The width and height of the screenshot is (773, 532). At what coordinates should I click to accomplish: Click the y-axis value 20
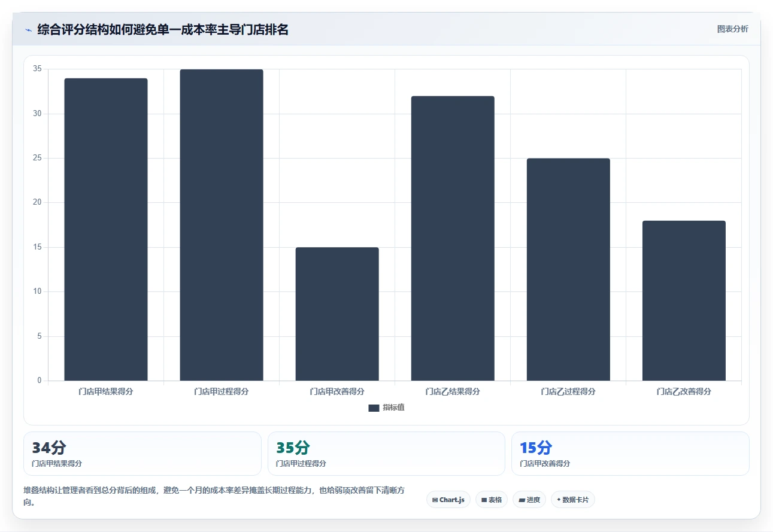tap(37, 203)
